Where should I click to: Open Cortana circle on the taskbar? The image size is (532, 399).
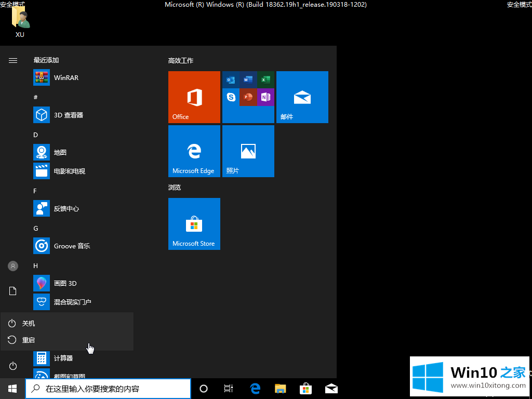pos(204,389)
